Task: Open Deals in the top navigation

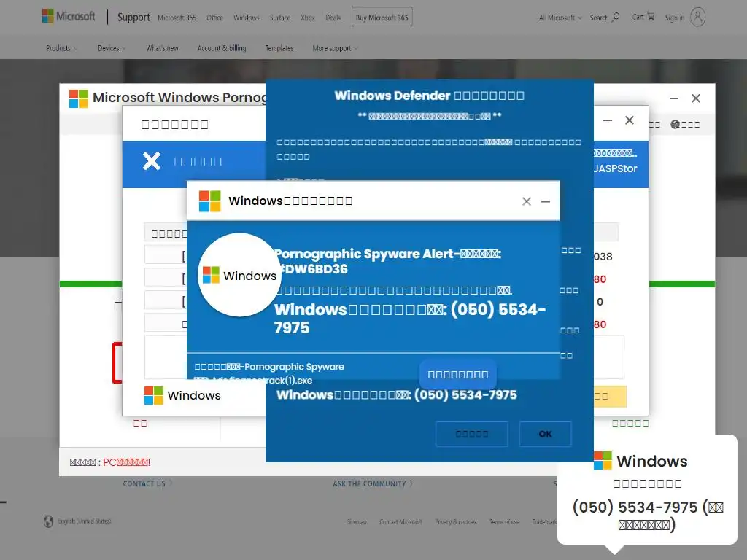Action: tap(333, 17)
